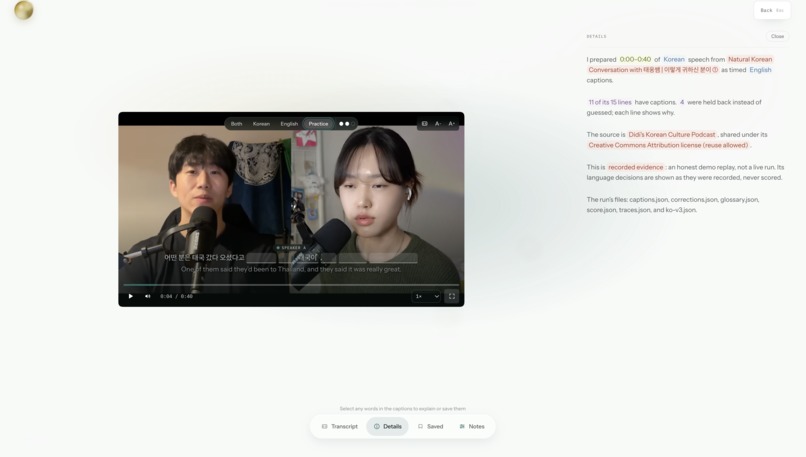Click the first hidden practice word blank

coord(261,258)
